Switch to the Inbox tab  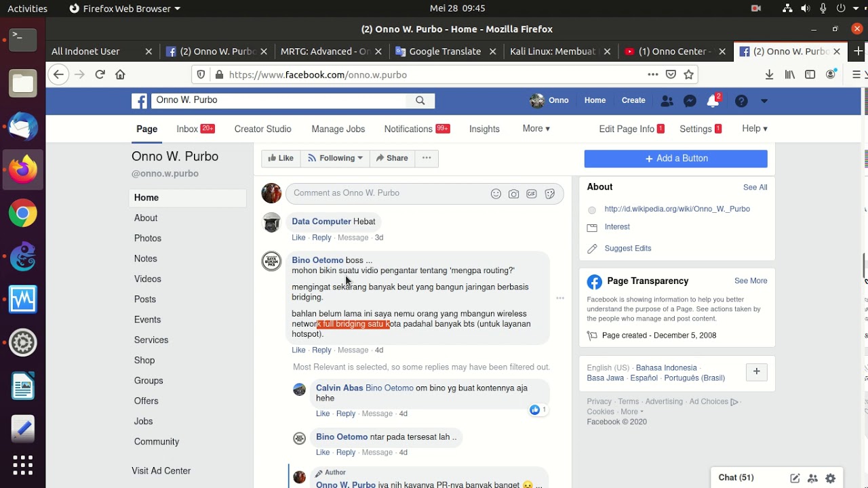pos(195,129)
